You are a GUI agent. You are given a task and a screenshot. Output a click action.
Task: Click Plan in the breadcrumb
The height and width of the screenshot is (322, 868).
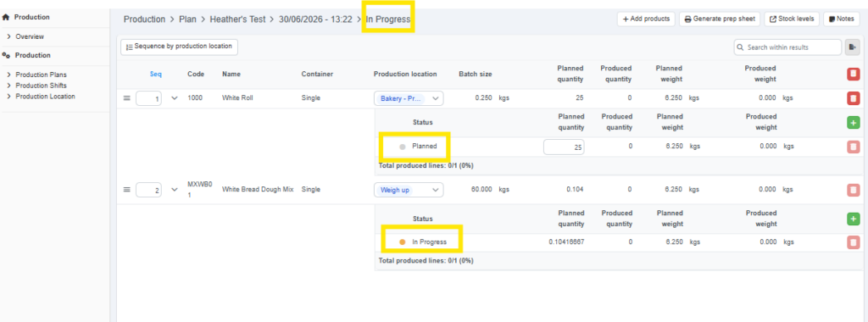pyautogui.click(x=187, y=19)
